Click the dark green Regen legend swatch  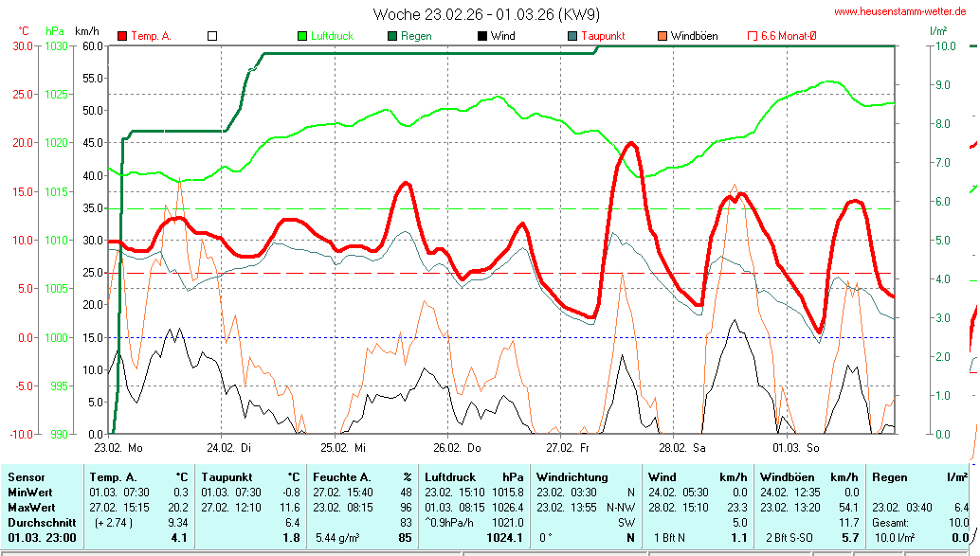(392, 36)
